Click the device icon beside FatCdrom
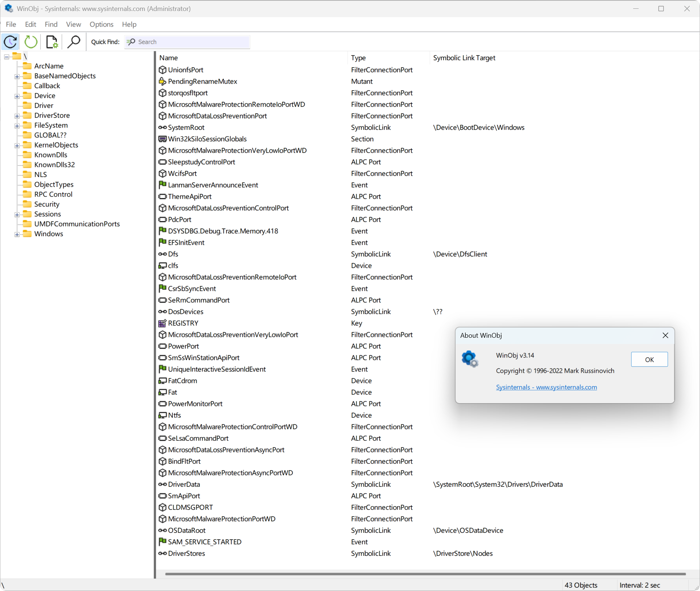The image size is (700, 591). 163,381
